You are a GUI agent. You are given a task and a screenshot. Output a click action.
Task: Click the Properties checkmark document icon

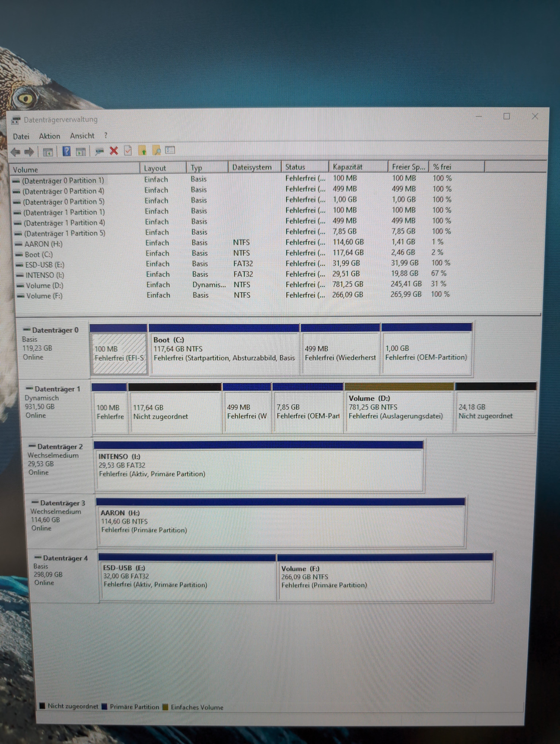pyautogui.click(x=128, y=151)
